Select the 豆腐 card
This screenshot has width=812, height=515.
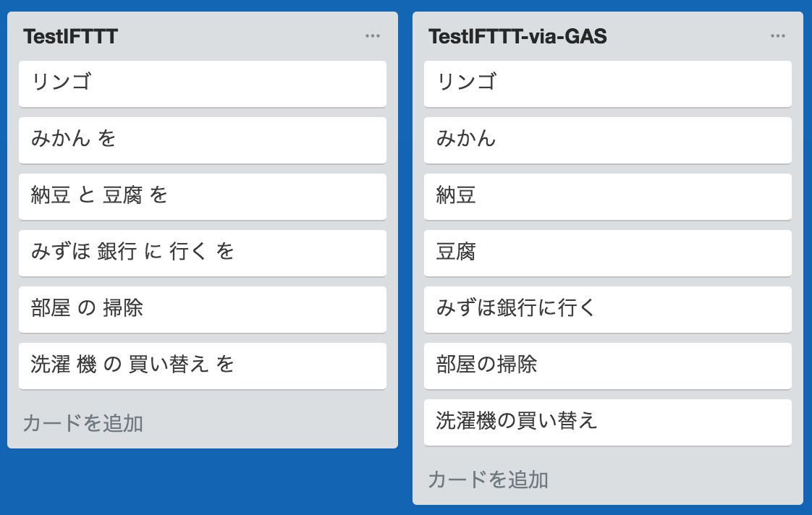tap(607, 252)
